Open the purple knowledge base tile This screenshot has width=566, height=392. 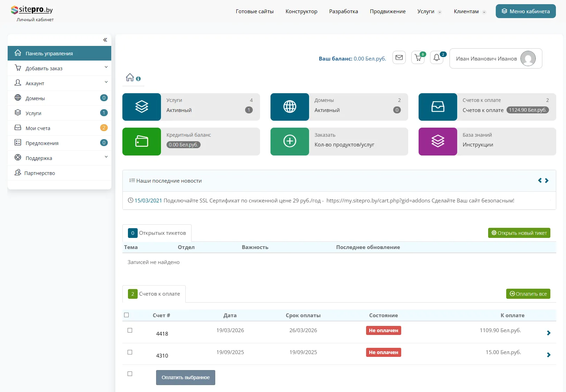tap(438, 141)
